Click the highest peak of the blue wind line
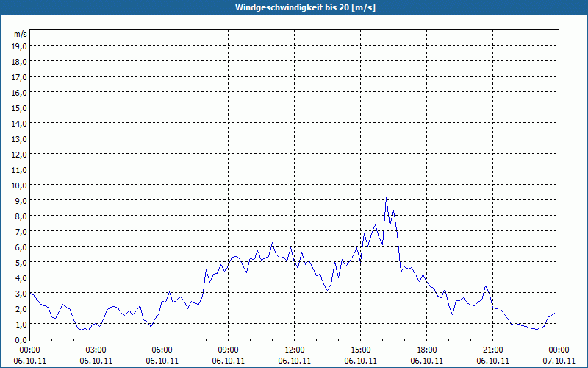Image resolution: width=588 pixels, height=368 pixels. click(387, 198)
